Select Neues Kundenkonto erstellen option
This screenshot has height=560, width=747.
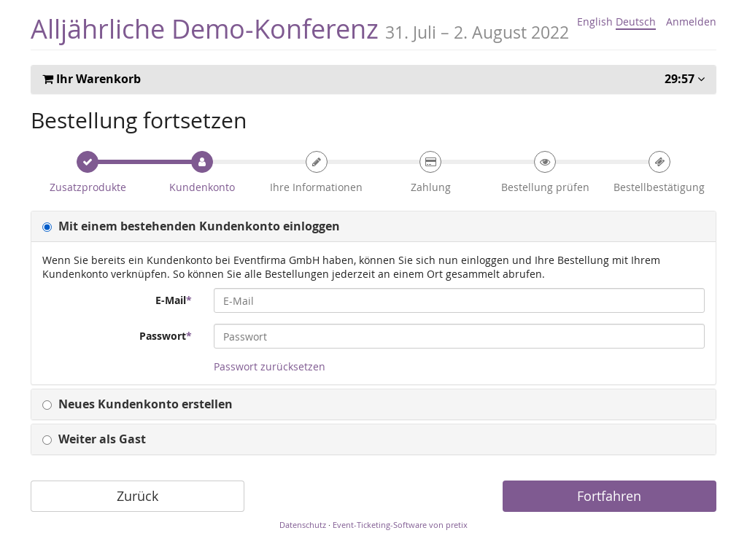(x=47, y=405)
